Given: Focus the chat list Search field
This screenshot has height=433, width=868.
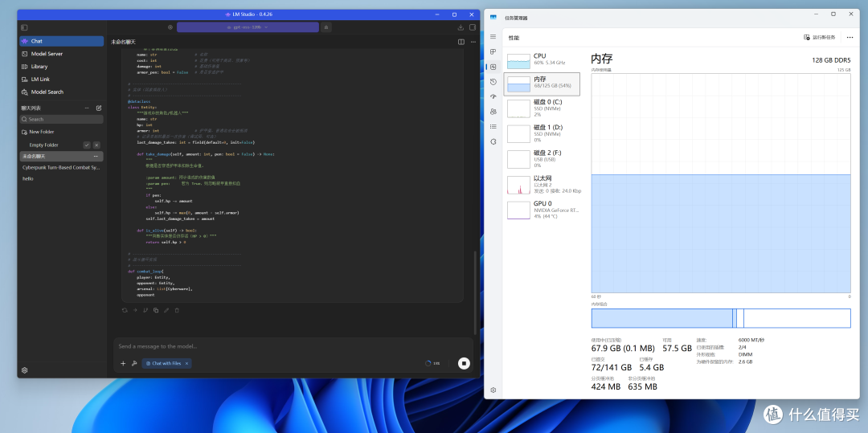Looking at the screenshot, I should pyautogui.click(x=61, y=119).
